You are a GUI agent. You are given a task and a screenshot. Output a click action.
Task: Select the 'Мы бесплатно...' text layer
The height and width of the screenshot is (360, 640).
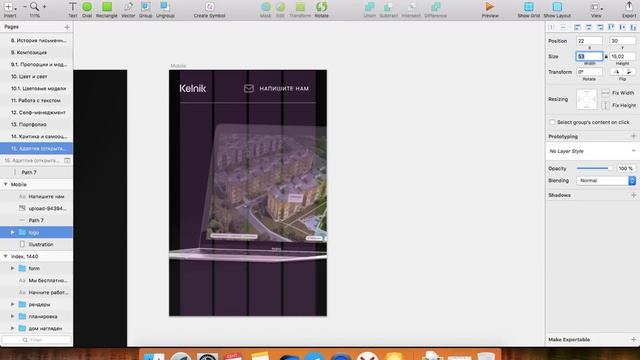36,280
